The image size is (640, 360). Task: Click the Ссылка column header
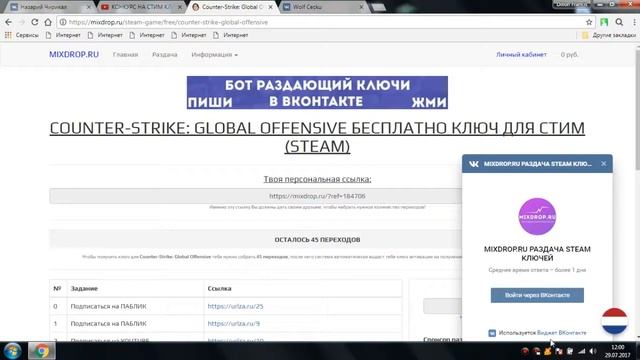pyautogui.click(x=219, y=288)
